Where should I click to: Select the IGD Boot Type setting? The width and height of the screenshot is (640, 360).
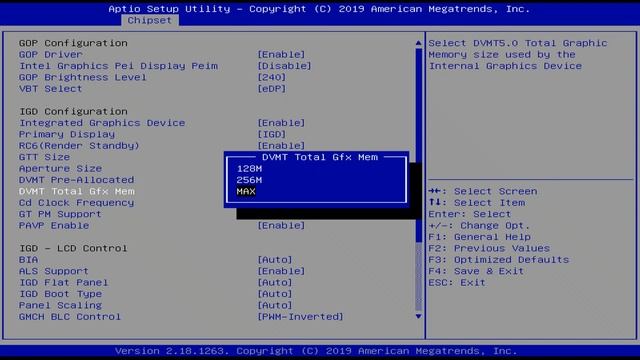(x=60, y=294)
